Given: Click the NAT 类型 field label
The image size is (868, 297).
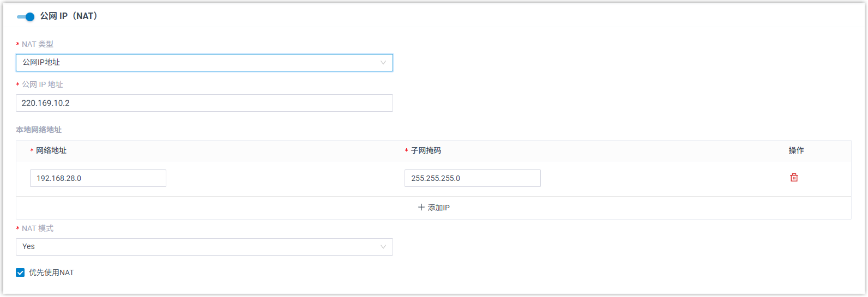Looking at the screenshot, I should tap(38, 44).
